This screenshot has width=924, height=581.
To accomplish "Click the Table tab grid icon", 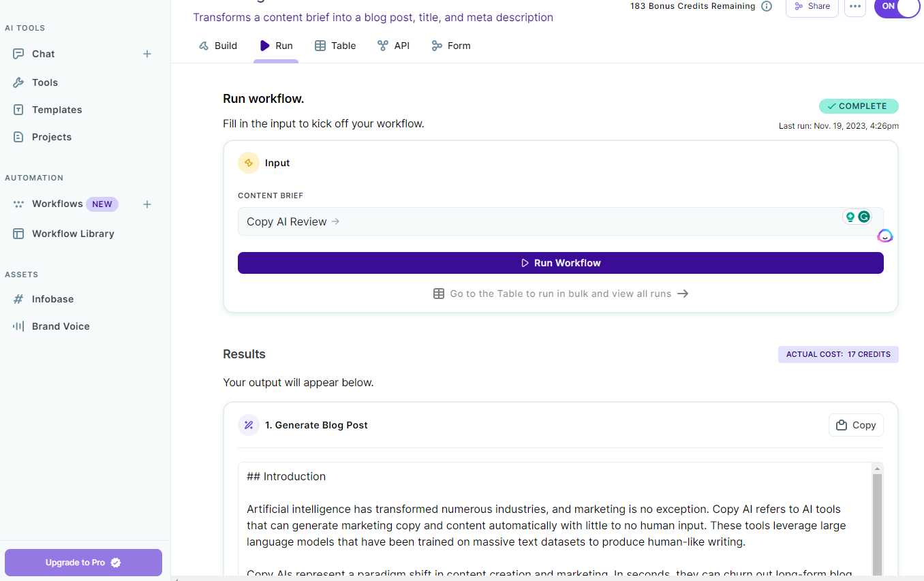I will tap(320, 46).
